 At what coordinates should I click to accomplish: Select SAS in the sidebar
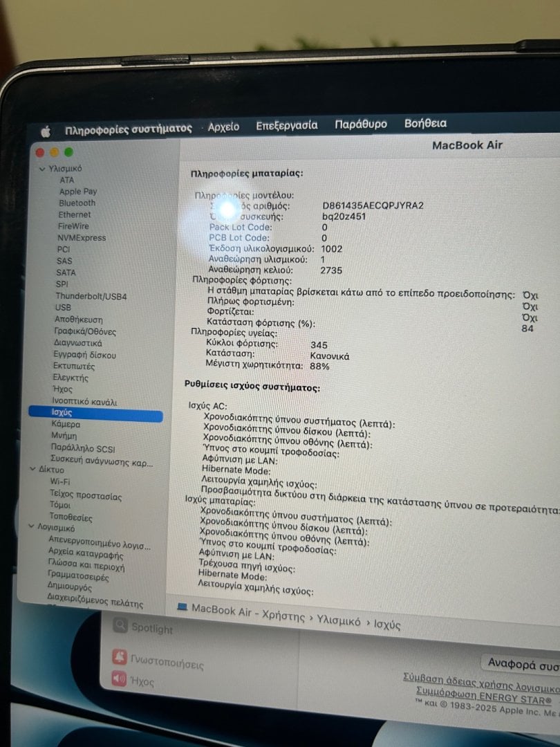coord(64,261)
